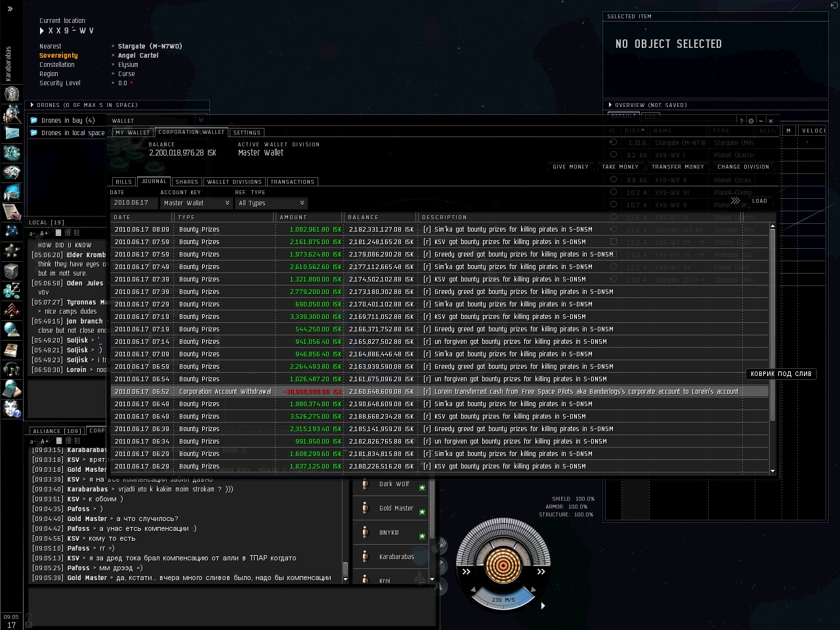The height and width of the screenshot is (630, 840).
Task: Open the Contracts scroll icon in Neocom
Action: pyautogui.click(x=12, y=211)
